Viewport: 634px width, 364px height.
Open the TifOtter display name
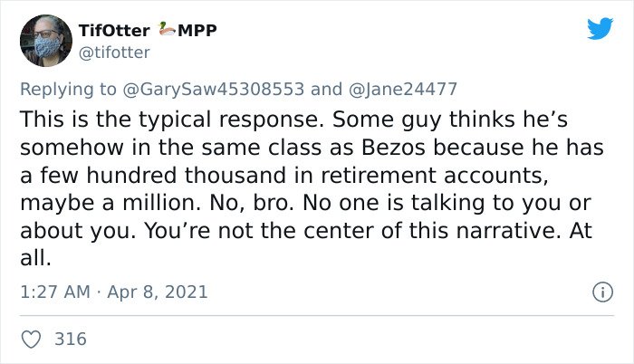coord(114,31)
